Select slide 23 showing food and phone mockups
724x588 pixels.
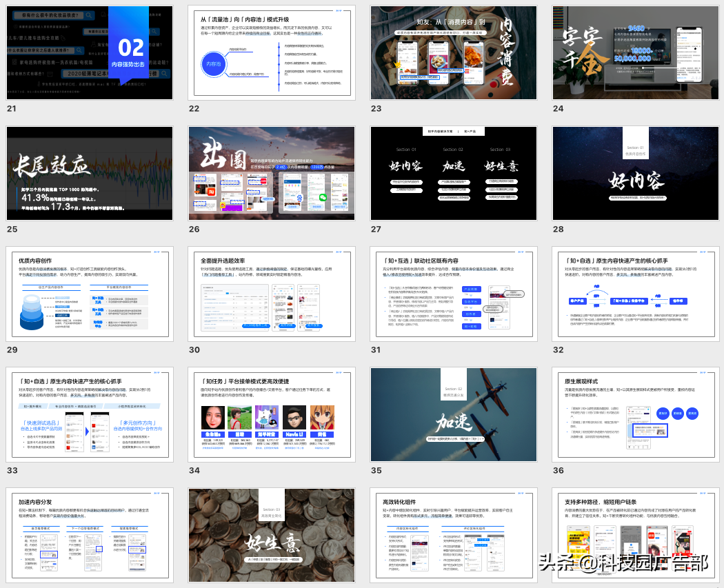[454, 52]
